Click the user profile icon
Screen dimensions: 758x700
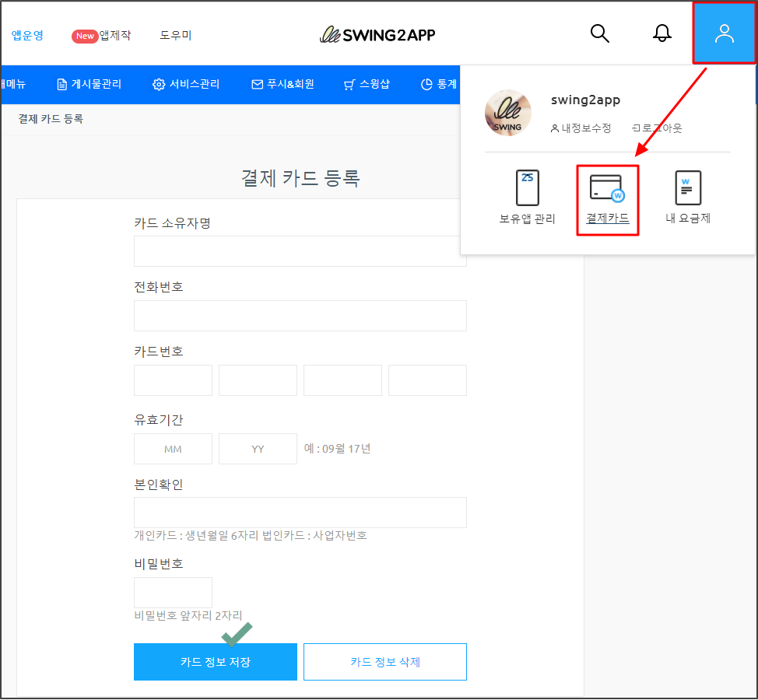[x=724, y=33]
